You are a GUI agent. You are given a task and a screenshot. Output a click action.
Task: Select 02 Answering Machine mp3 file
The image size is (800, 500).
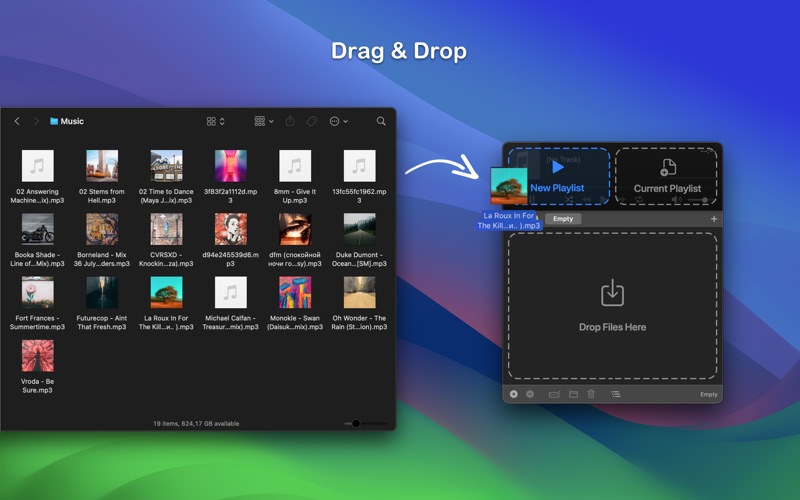pyautogui.click(x=37, y=177)
